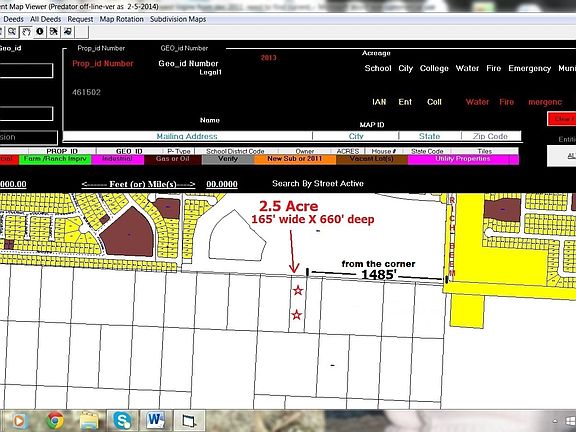Switch to map viewer app in taskbar
Viewport: 576px width, 432px height.
click(189, 421)
